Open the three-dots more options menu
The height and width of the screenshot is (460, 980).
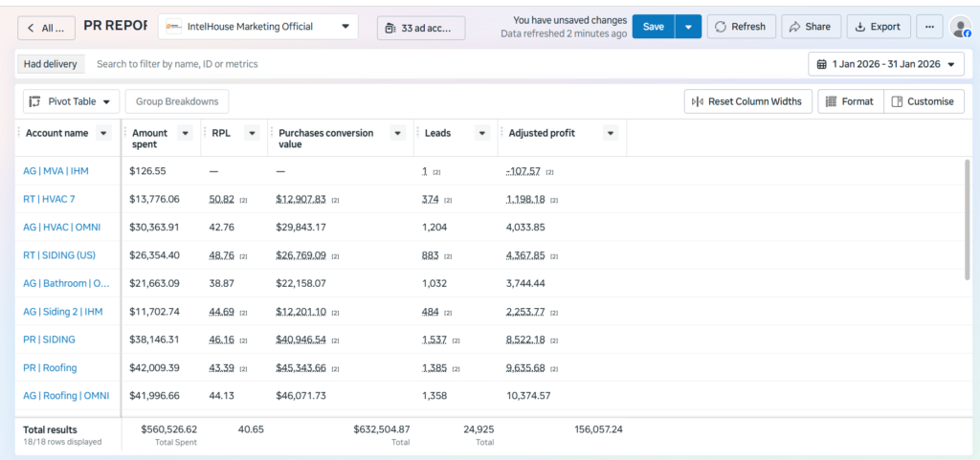pyautogui.click(x=929, y=27)
